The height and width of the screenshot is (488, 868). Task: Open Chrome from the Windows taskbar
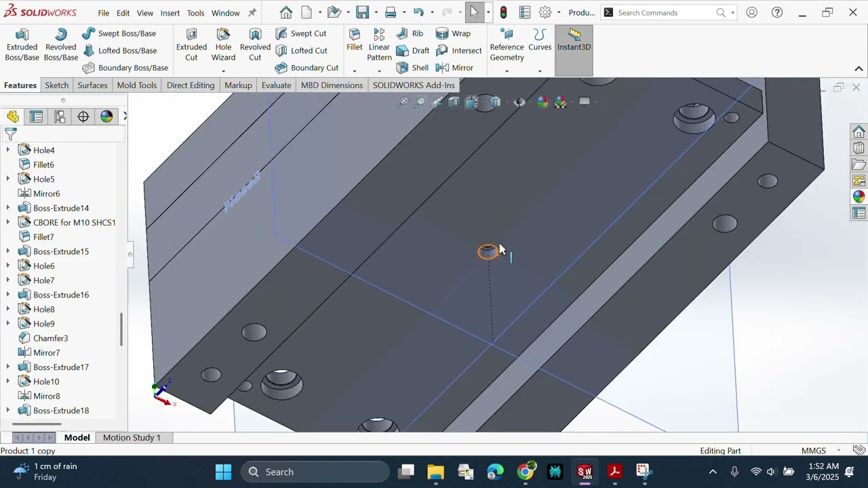[x=526, y=472]
